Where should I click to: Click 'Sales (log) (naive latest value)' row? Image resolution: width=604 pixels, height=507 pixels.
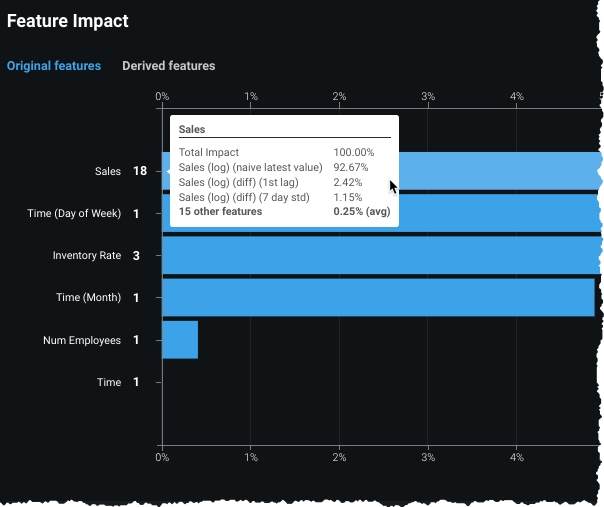tap(250, 167)
